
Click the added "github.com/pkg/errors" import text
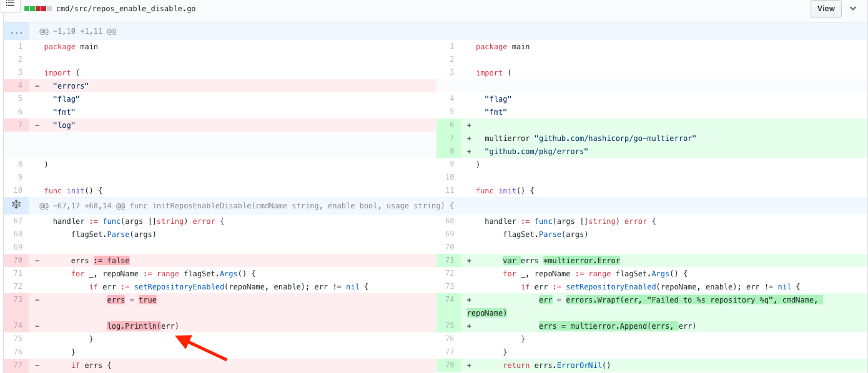(536, 151)
